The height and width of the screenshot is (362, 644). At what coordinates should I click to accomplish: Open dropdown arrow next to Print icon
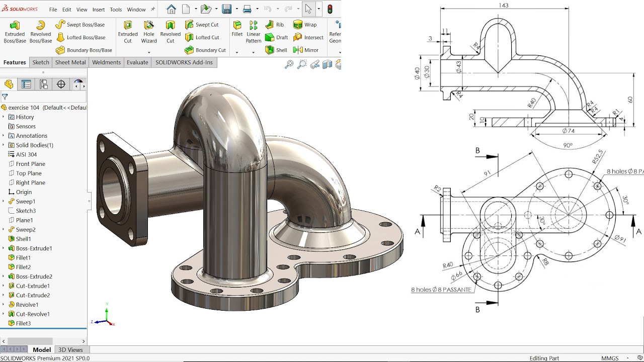click(x=257, y=9)
